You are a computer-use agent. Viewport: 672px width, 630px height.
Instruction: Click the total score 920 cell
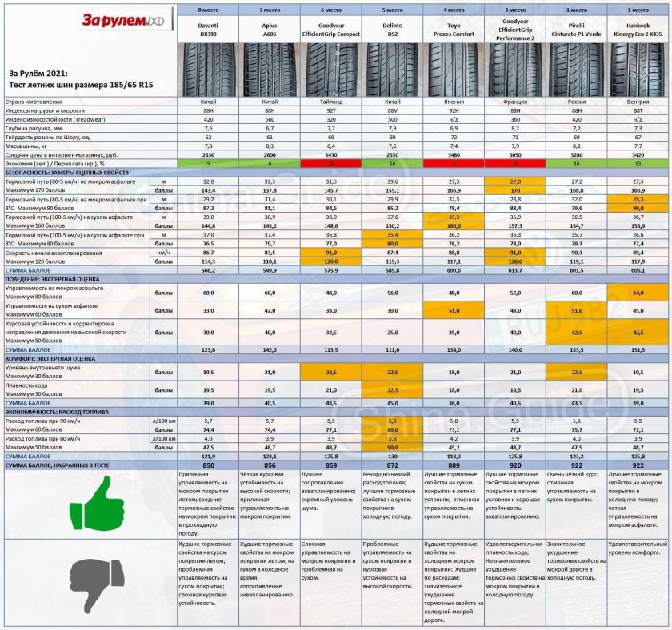tap(514, 465)
